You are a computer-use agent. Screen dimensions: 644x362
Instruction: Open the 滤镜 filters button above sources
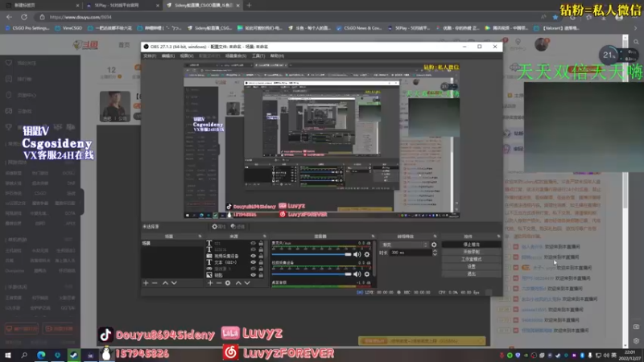point(237,227)
